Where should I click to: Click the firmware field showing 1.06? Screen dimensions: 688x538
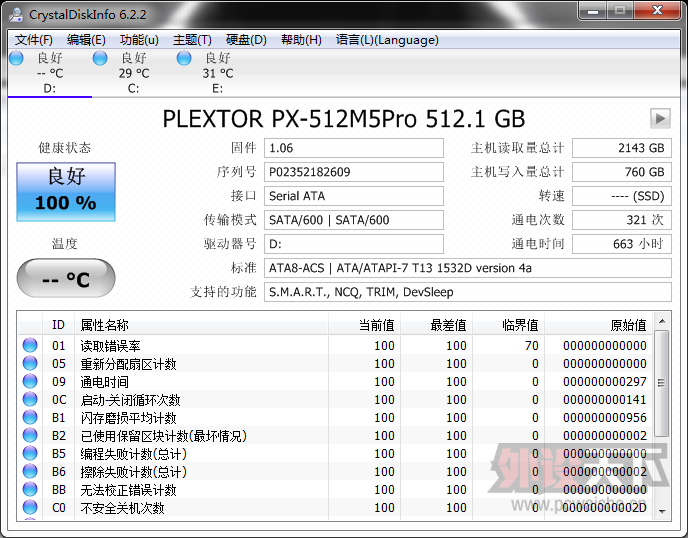pyautogui.click(x=354, y=148)
